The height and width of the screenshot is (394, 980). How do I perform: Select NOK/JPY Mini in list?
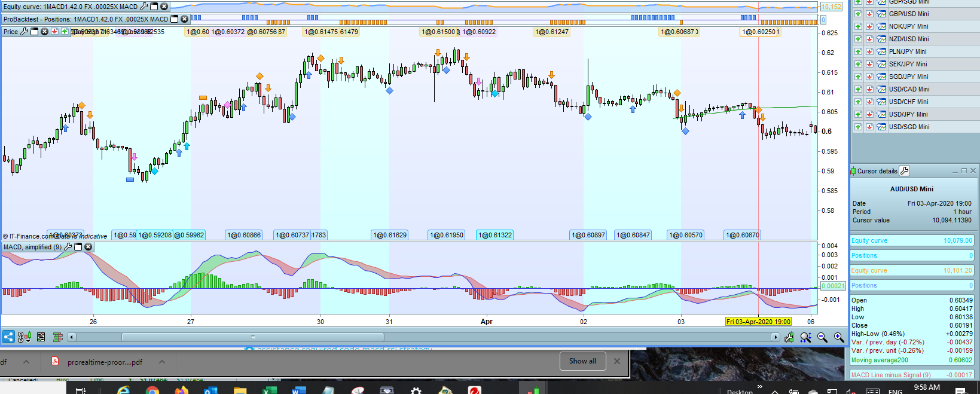(x=908, y=26)
